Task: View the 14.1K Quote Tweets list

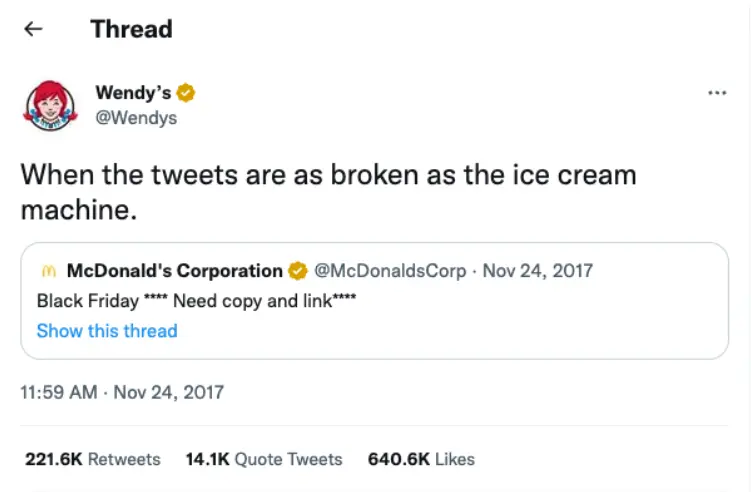Action: [x=264, y=459]
